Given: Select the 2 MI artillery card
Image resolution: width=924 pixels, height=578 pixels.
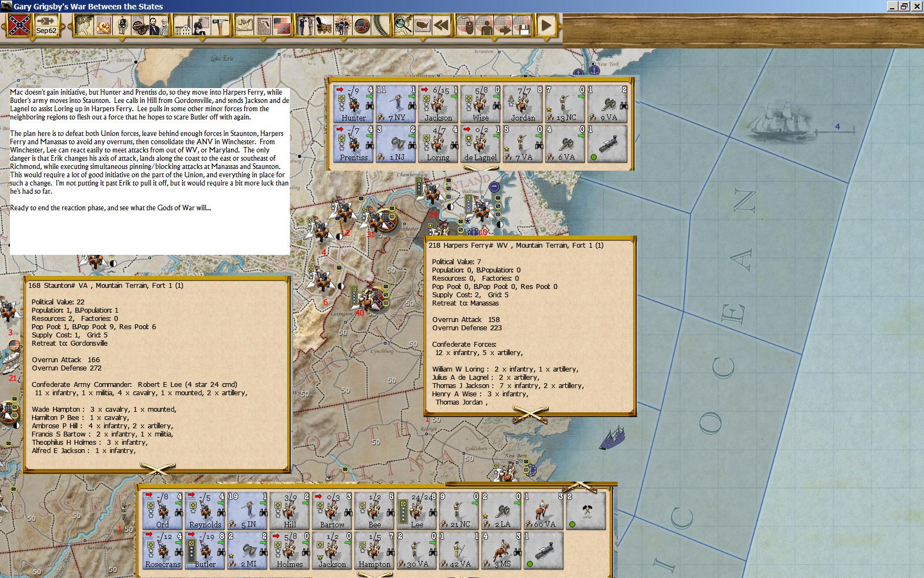Looking at the screenshot, I should point(248,550).
